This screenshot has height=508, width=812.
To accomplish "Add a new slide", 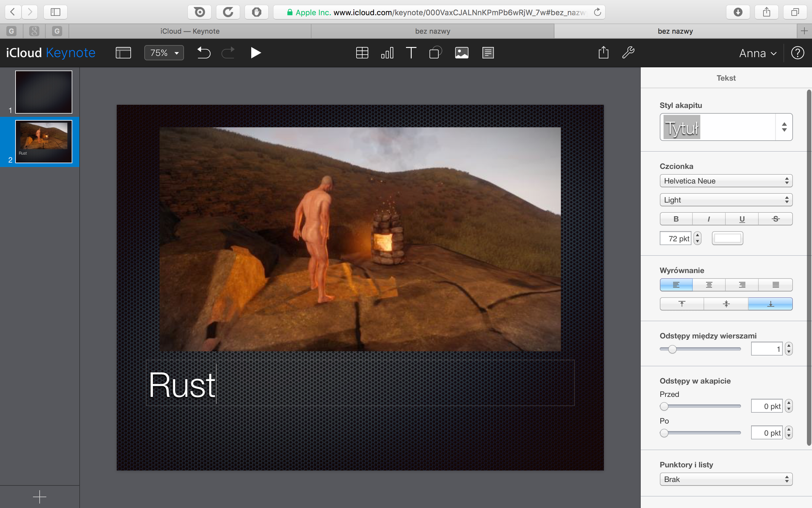I will (x=39, y=497).
